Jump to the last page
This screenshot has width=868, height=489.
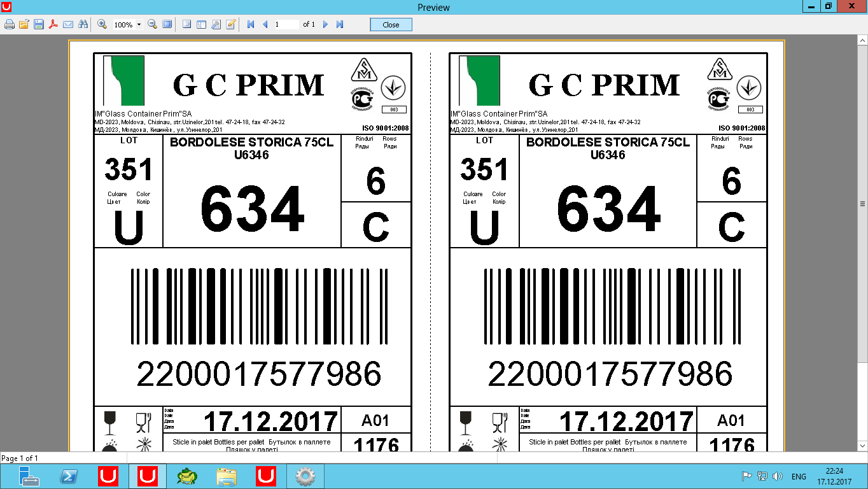(x=340, y=24)
